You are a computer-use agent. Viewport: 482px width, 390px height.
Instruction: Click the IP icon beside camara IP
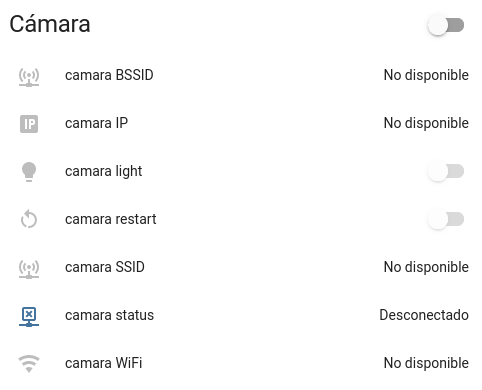click(x=29, y=124)
